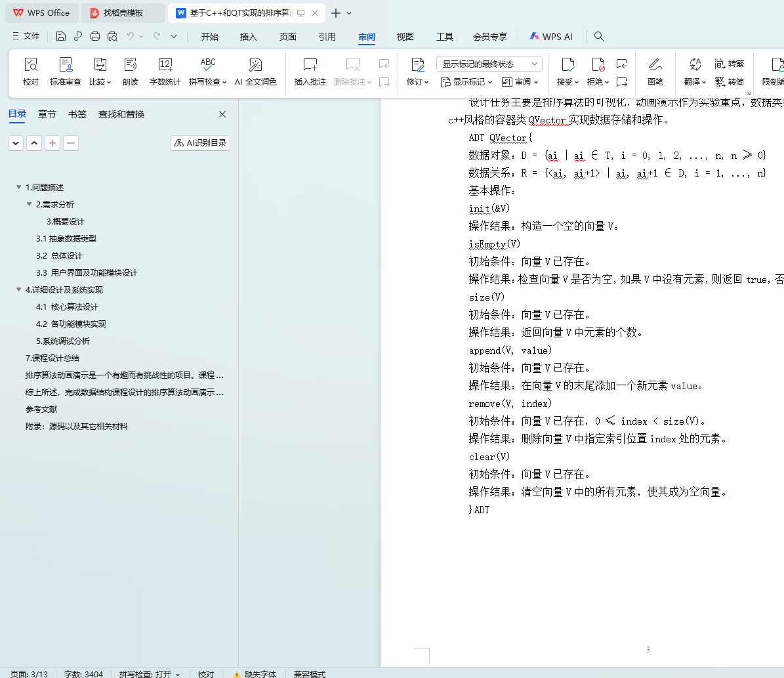
Task: Click the search magnifier icon in menu bar
Action: [x=599, y=37]
